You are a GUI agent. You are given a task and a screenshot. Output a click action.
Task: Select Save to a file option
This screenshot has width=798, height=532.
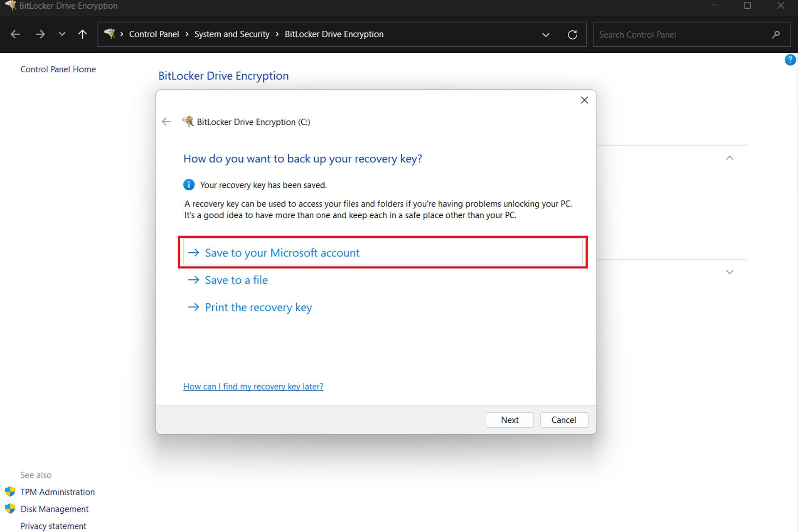click(x=236, y=280)
